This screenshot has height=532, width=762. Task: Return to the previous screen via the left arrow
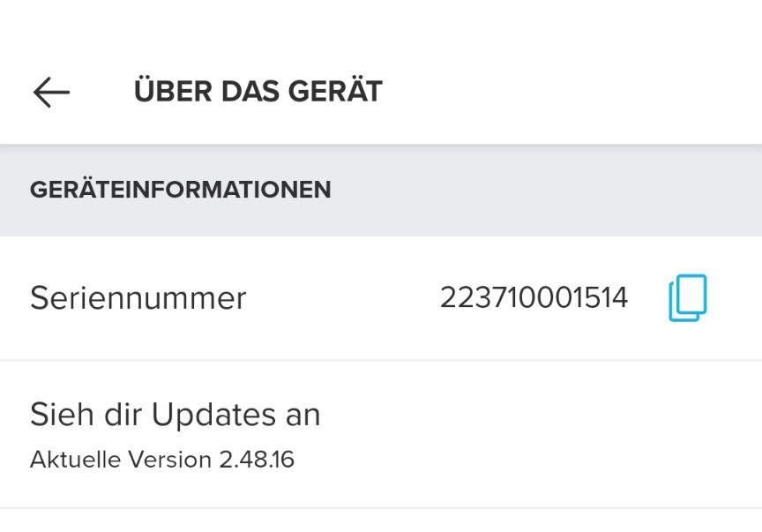coord(51,92)
